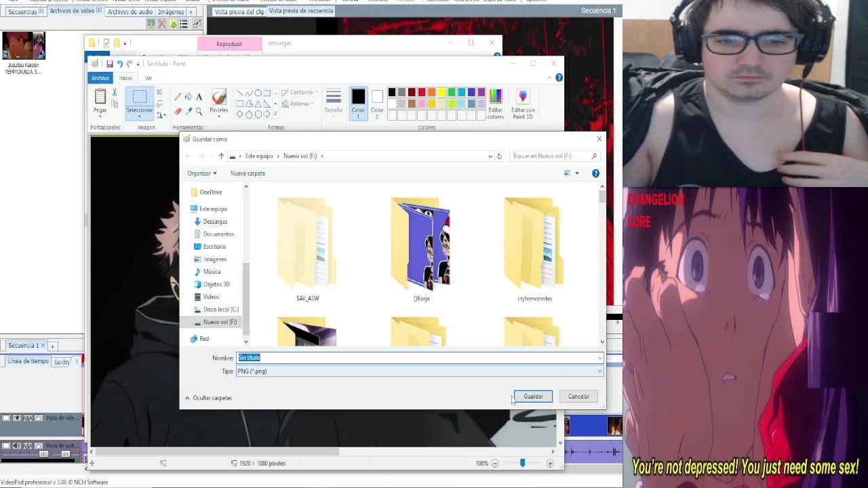Open the Imágenes tab in VideoPad
Screen dimensions: 868x488
coord(171,12)
